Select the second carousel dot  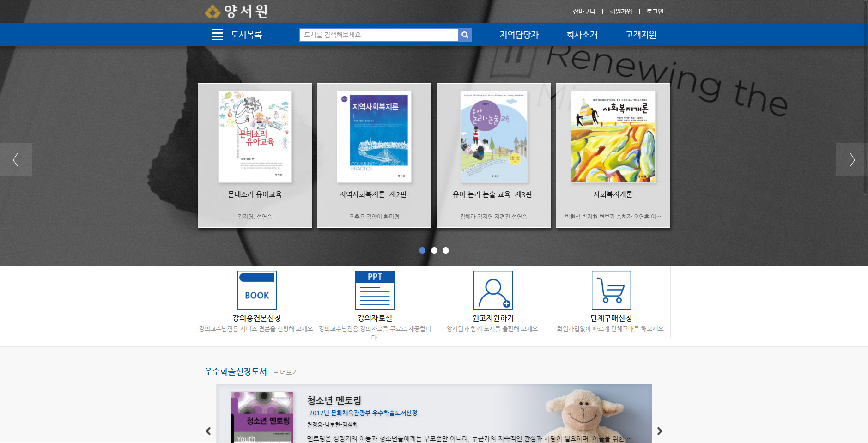coord(434,250)
